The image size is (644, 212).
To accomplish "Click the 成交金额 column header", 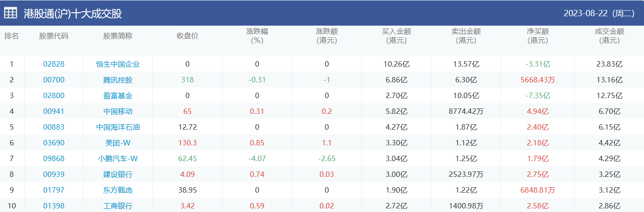I will pyautogui.click(x=609, y=36).
